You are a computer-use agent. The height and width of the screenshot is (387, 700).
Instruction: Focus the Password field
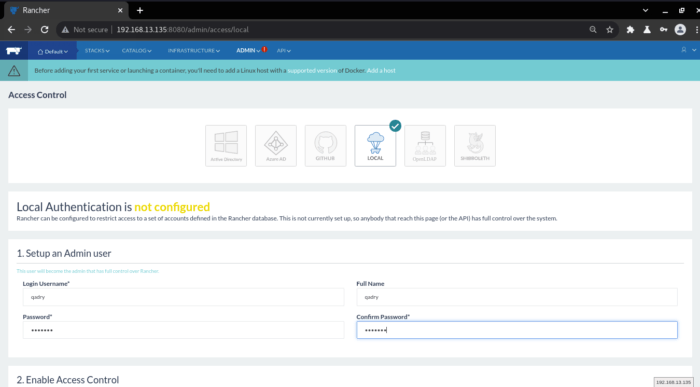[183, 330]
